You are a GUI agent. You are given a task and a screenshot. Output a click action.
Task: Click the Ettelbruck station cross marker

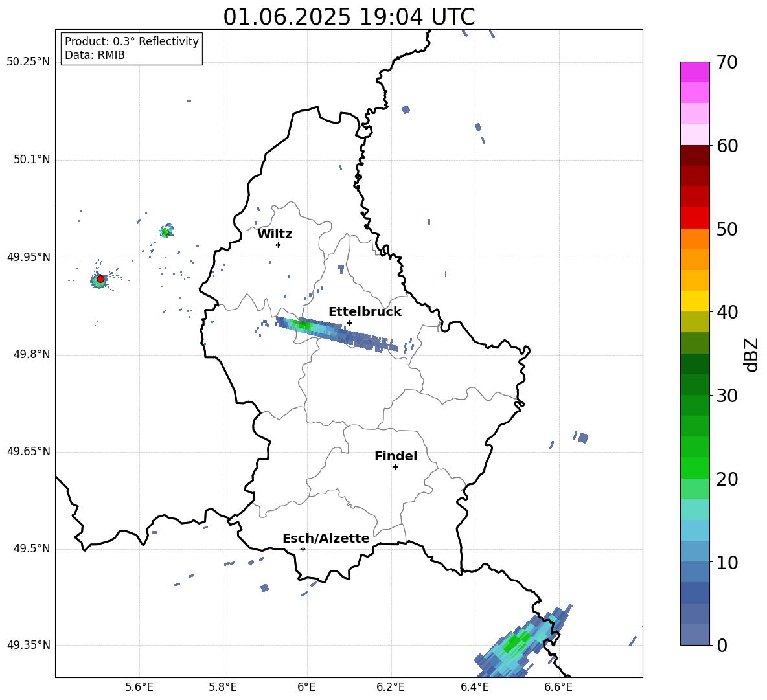click(349, 322)
